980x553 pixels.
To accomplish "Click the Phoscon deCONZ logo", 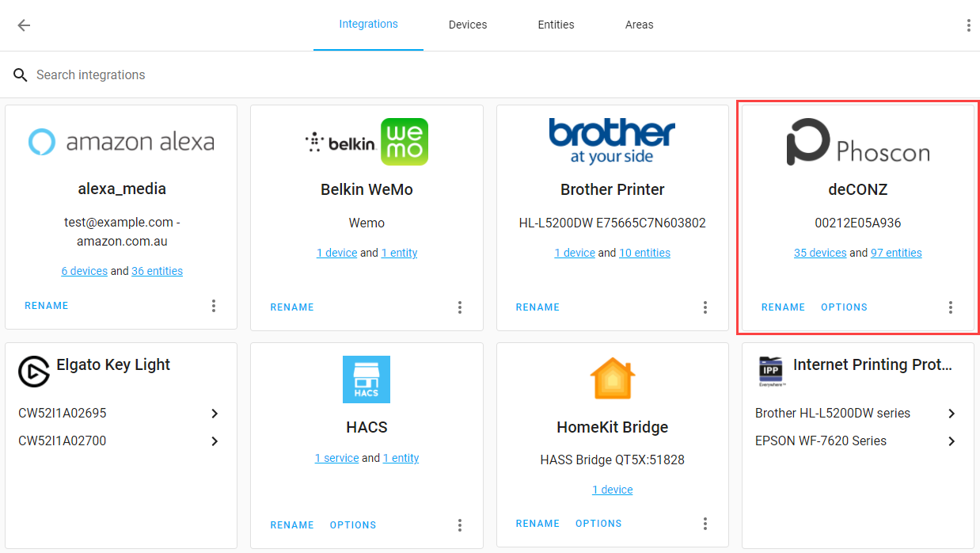I will pos(857,143).
